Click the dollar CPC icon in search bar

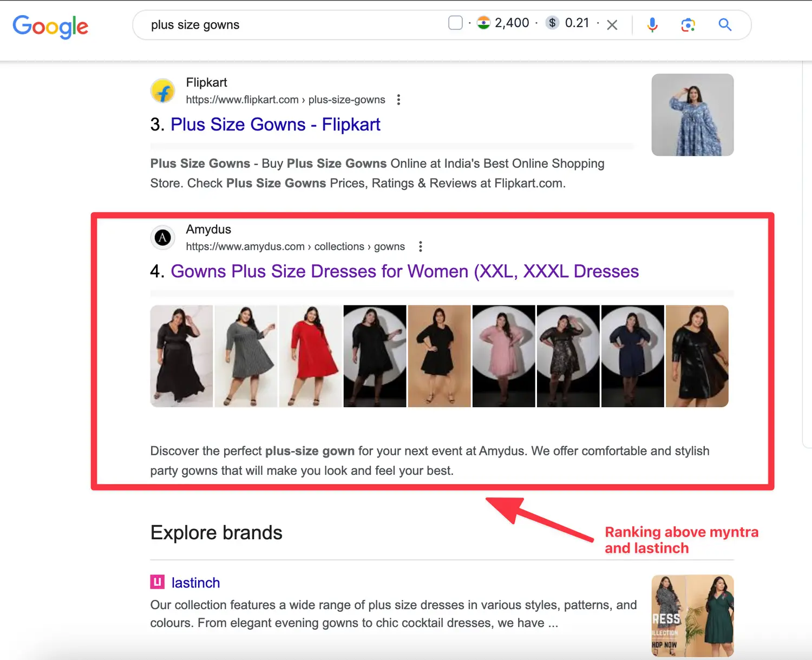[552, 23]
